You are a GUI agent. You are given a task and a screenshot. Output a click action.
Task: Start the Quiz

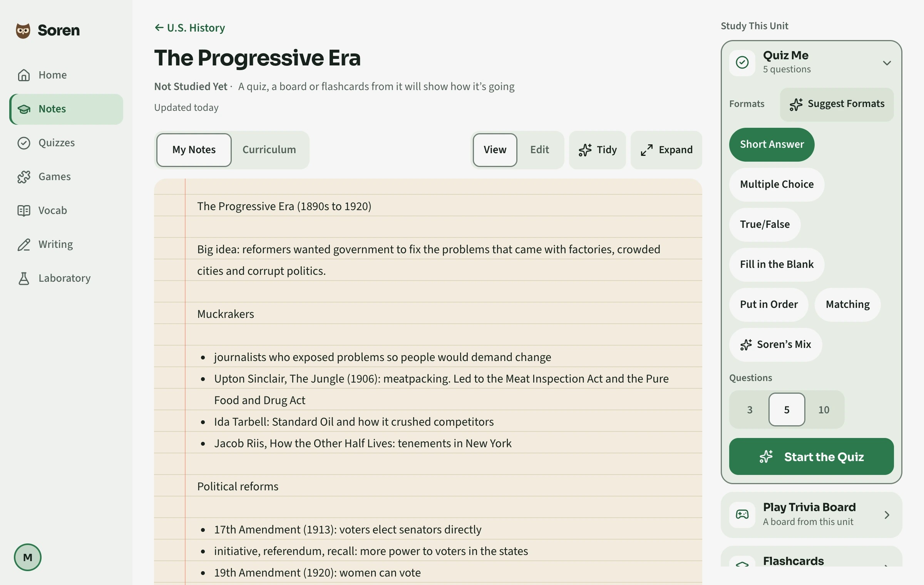812,456
